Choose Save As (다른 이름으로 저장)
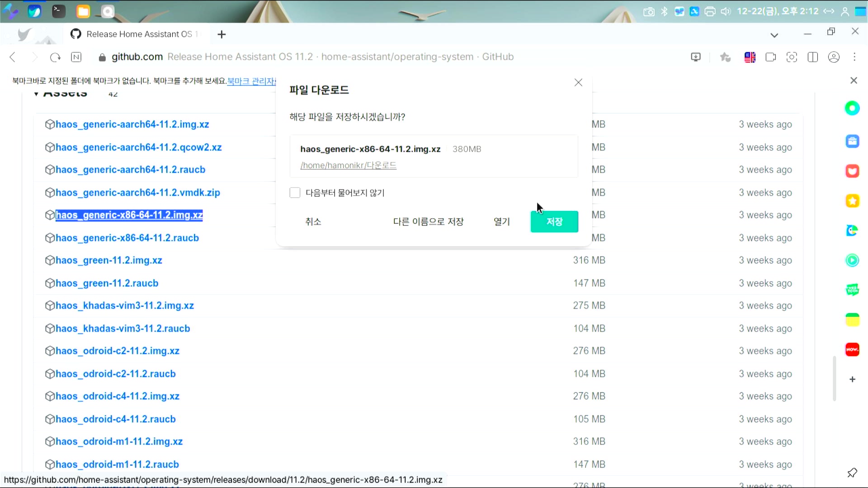This screenshot has width=868, height=488. pyautogui.click(x=428, y=221)
